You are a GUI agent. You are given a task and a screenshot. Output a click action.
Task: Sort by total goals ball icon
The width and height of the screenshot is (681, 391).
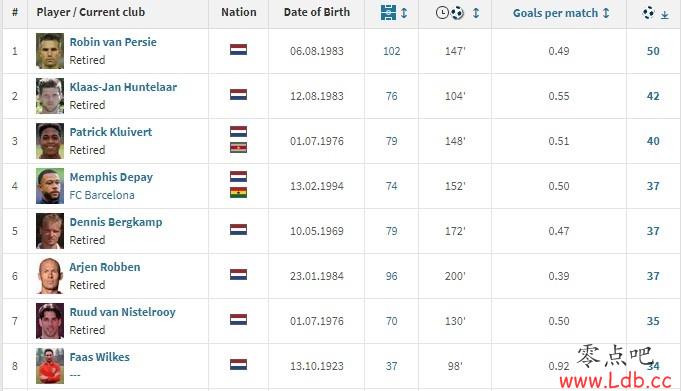(648, 13)
